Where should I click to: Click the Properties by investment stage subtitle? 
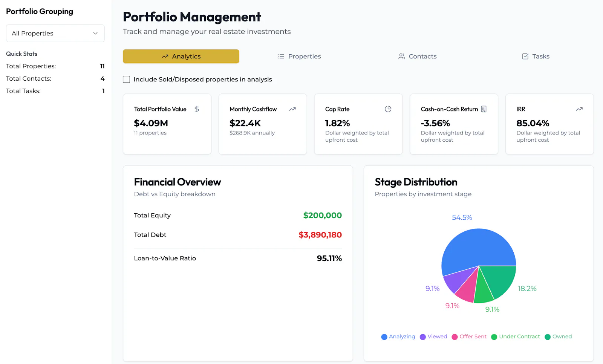click(x=423, y=194)
